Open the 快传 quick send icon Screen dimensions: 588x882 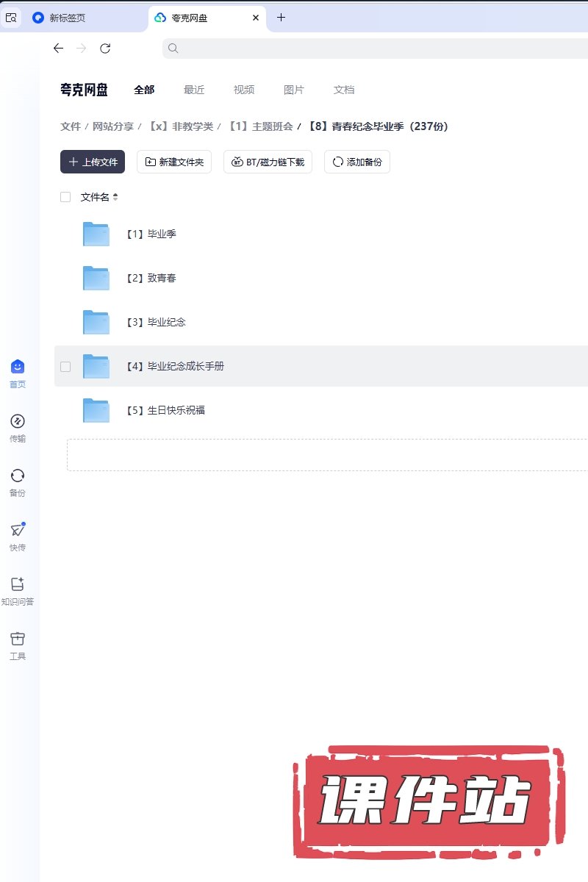click(18, 531)
